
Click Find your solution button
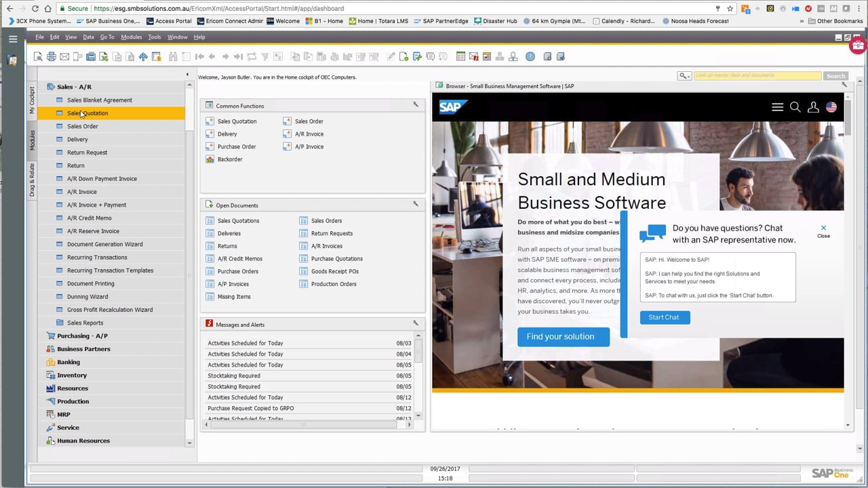coord(563,337)
